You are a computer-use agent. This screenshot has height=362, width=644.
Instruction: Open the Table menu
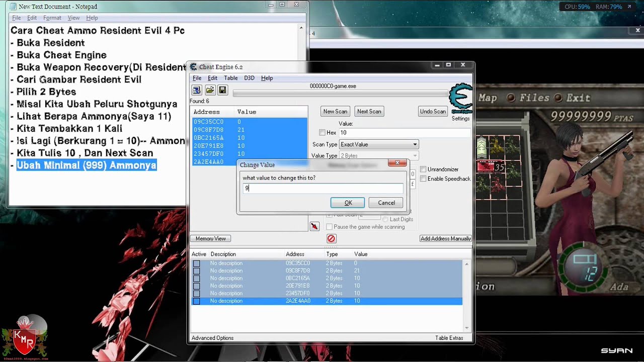231,78
